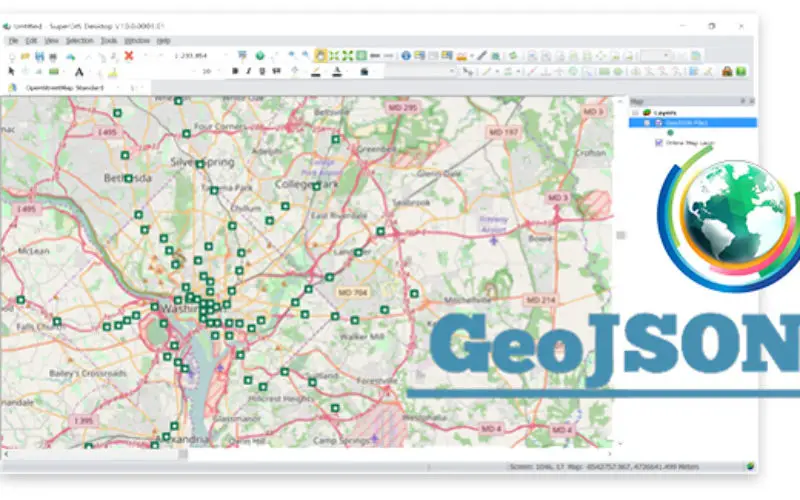The height and width of the screenshot is (500, 800).
Task: Select the highlighted GeoJSON layer row
Action: coord(693,123)
